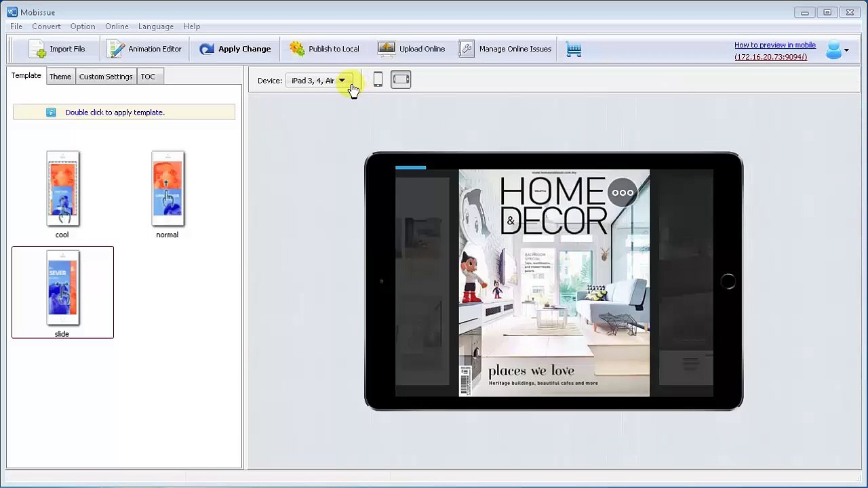Open the Option menu
The height and width of the screenshot is (488, 868).
coord(83,26)
